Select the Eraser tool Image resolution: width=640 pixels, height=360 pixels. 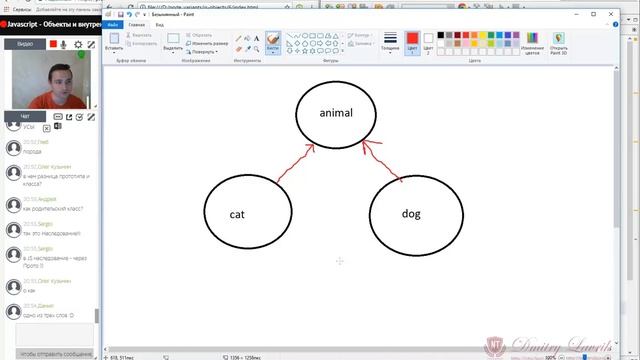238,49
